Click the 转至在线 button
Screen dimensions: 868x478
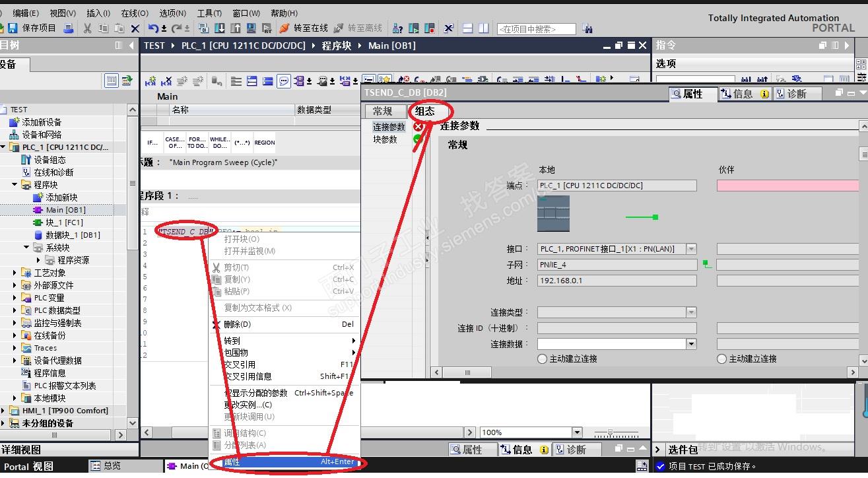[x=303, y=28]
